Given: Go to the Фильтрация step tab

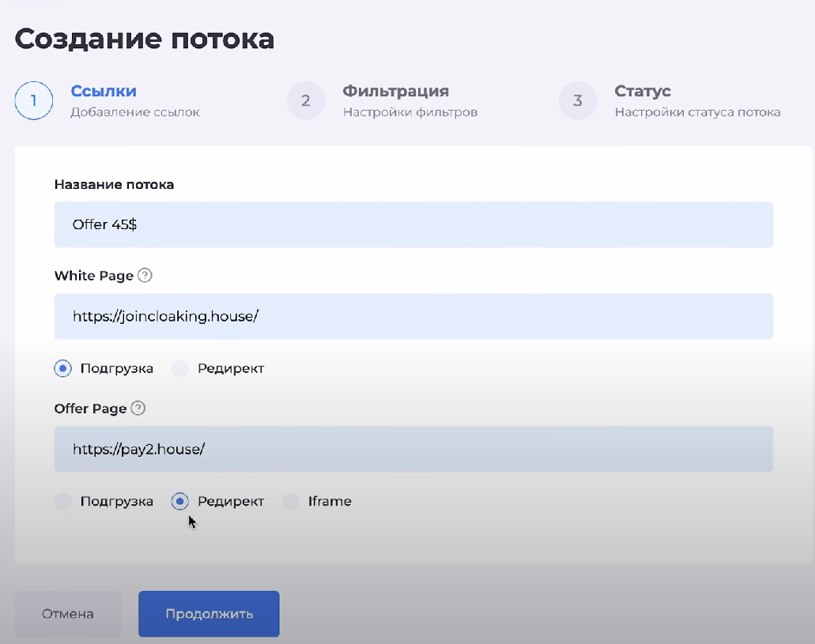Looking at the screenshot, I should pyautogui.click(x=395, y=92).
